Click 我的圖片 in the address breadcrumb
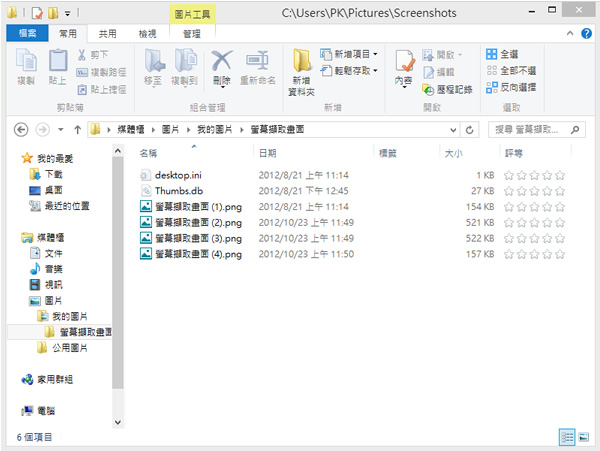Image resolution: width=600 pixels, height=451 pixels. [x=215, y=130]
